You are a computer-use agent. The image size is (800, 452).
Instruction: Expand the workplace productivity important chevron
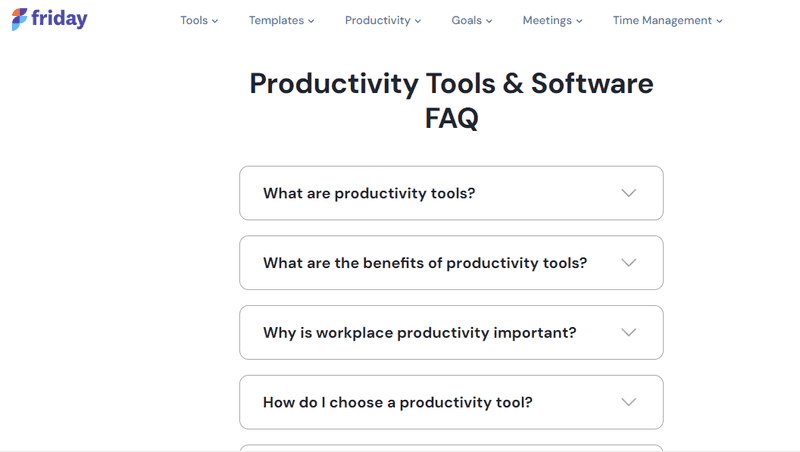point(629,333)
